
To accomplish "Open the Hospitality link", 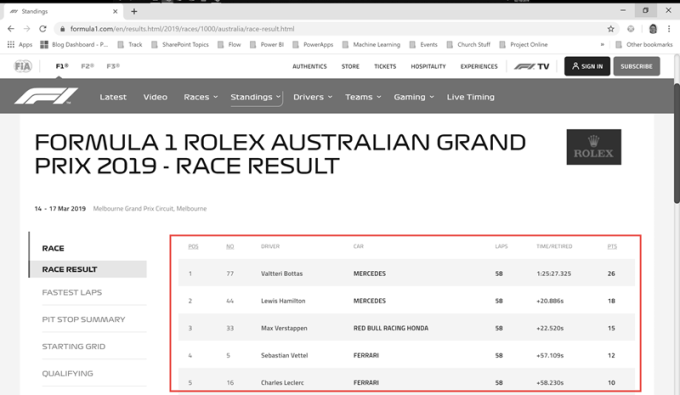I will click(428, 66).
